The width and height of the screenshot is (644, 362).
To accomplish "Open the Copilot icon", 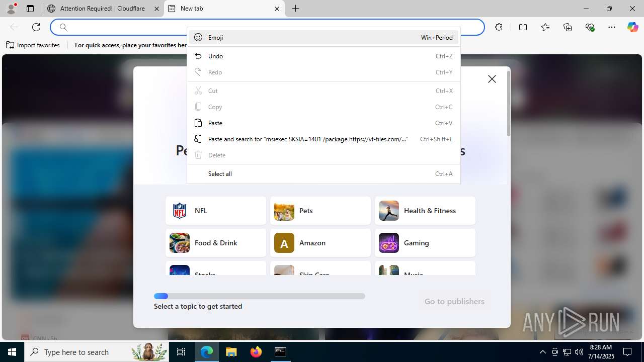I will pos(632,27).
